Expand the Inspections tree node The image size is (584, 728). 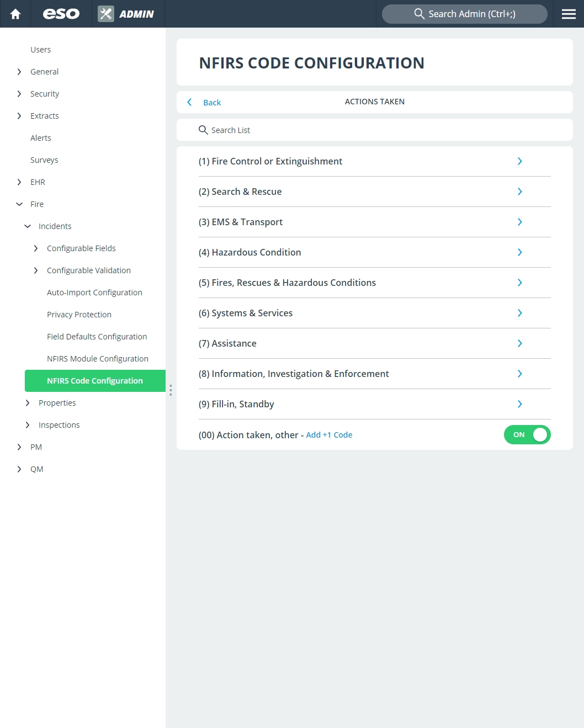(x=28, y=425)
